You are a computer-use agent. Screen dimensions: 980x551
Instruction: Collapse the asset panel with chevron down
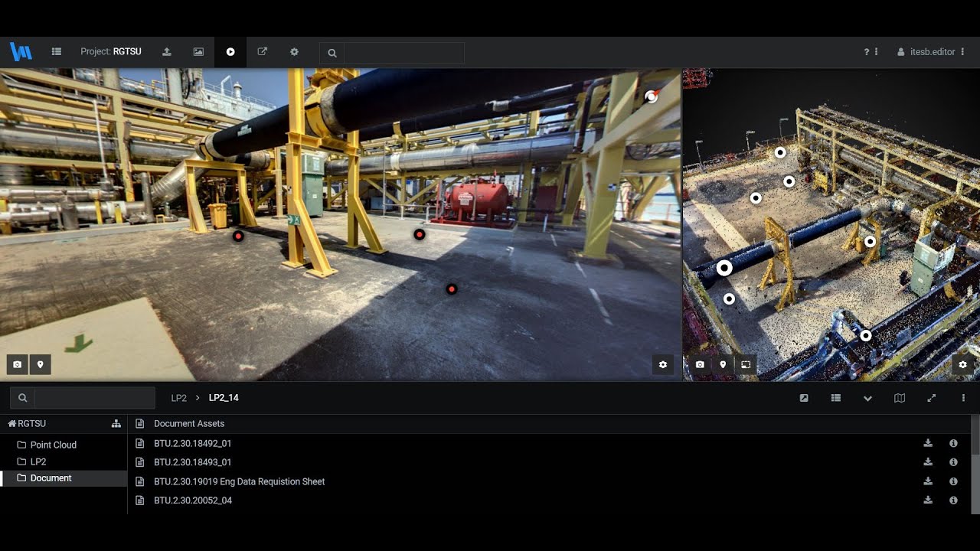867,398
